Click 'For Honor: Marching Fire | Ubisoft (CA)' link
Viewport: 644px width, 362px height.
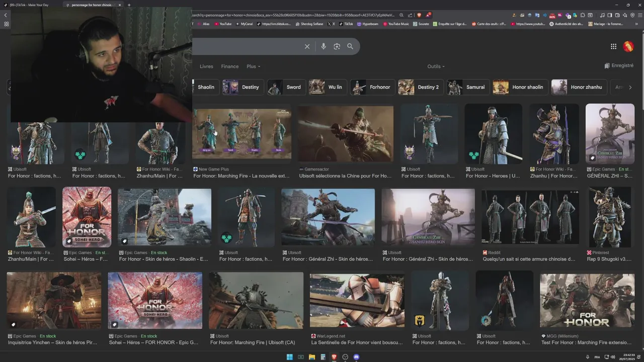pyautogui.click(x=253, y=342)
